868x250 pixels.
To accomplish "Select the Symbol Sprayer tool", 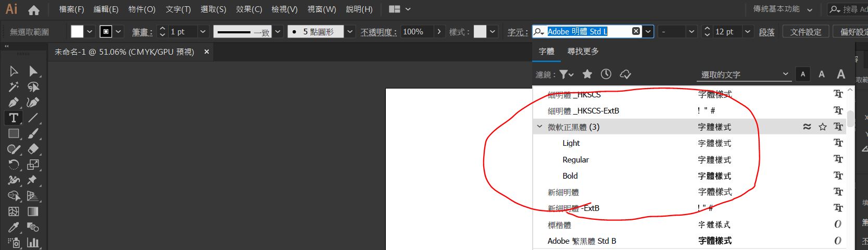I will click(x=14, y=243).
